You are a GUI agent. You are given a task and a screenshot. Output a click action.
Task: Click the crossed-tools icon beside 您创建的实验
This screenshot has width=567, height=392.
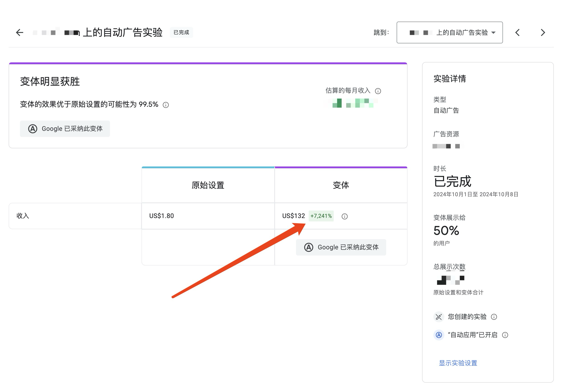(438, 317)
